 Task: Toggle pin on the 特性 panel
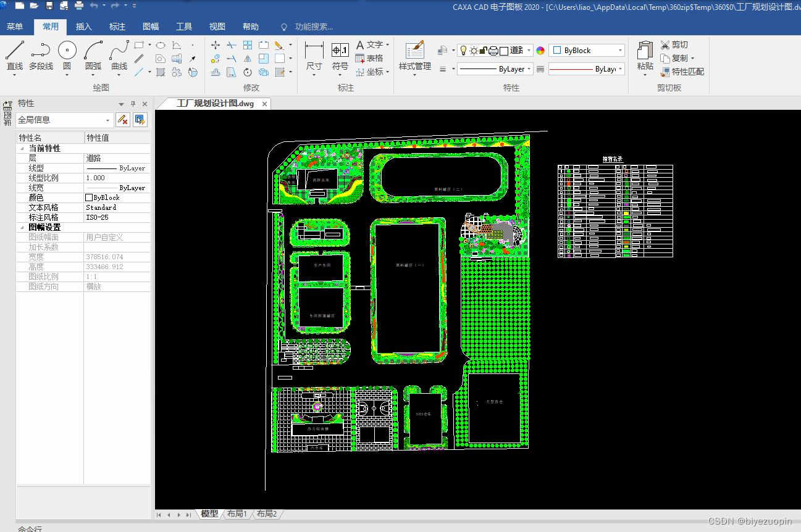(133, 104)
